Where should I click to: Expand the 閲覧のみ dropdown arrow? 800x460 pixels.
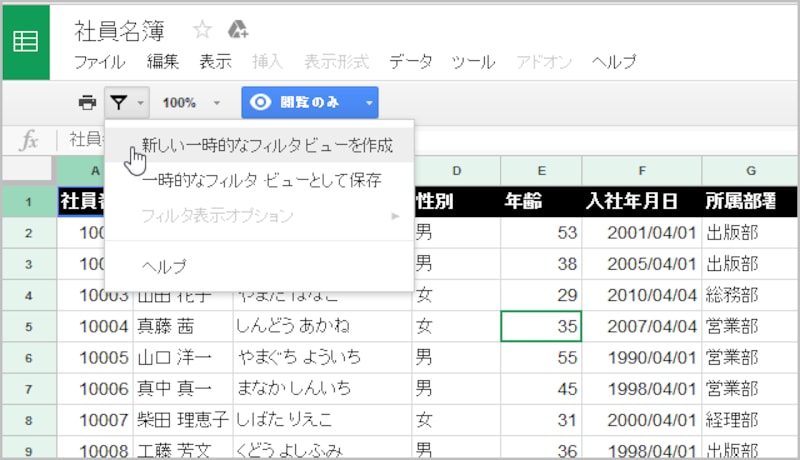[369, 103]
